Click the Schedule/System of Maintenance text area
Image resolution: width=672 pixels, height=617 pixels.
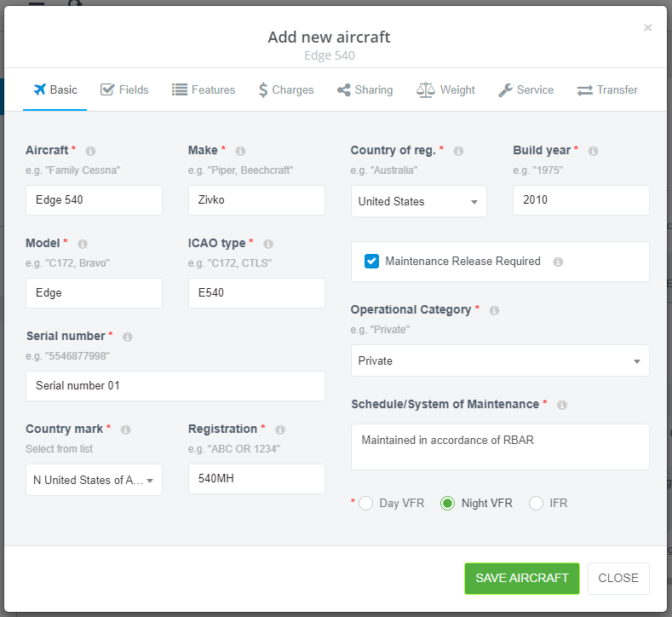(x=500, y=447)
